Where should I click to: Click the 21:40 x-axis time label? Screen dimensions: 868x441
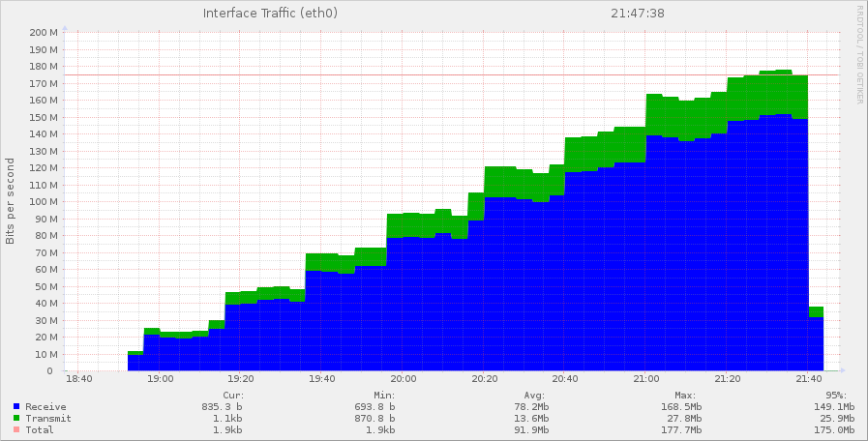click(x=808, y=379)
